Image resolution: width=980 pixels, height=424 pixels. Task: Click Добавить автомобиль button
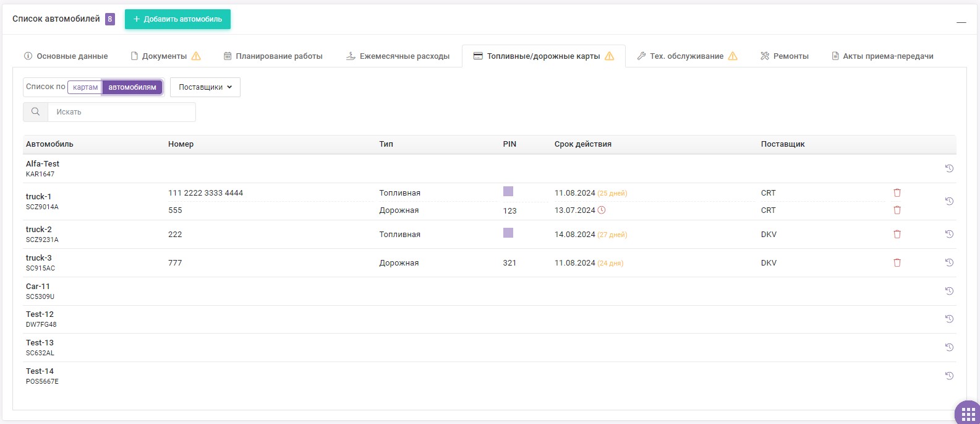click(177, 19)
